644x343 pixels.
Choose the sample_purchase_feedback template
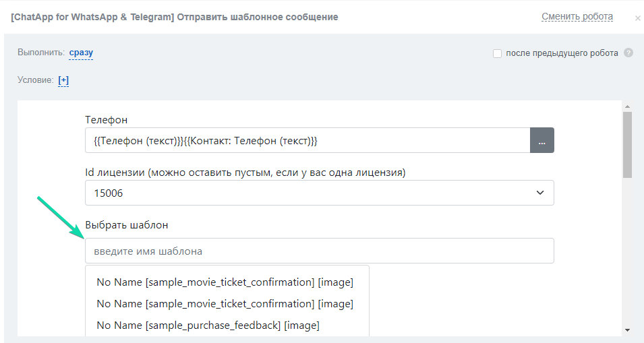coord(208,325)
